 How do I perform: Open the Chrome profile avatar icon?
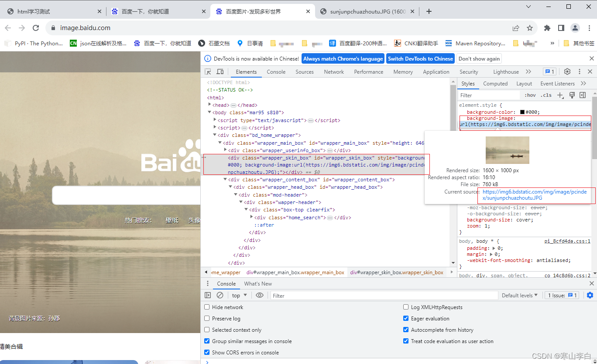click(x=575, y=28)
